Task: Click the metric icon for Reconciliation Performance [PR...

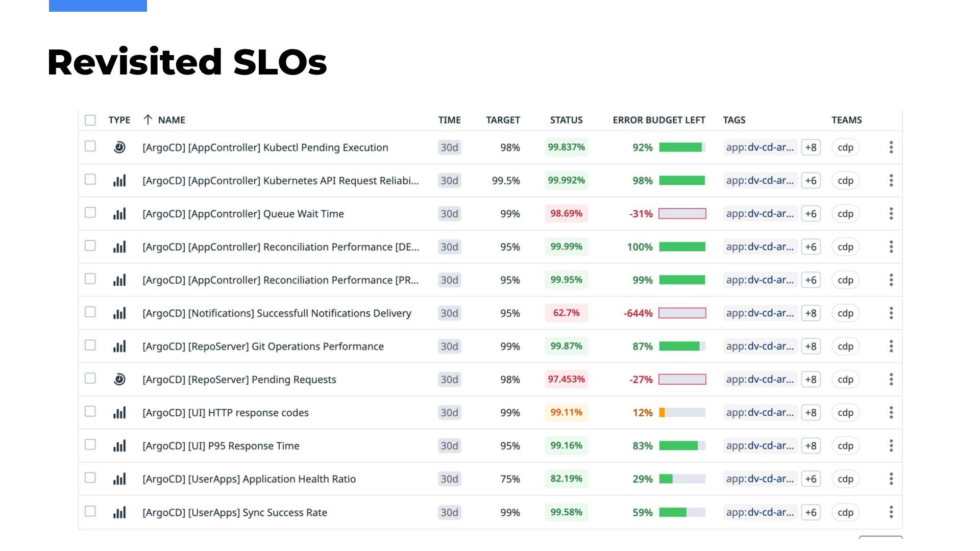Action: point(119,280)
